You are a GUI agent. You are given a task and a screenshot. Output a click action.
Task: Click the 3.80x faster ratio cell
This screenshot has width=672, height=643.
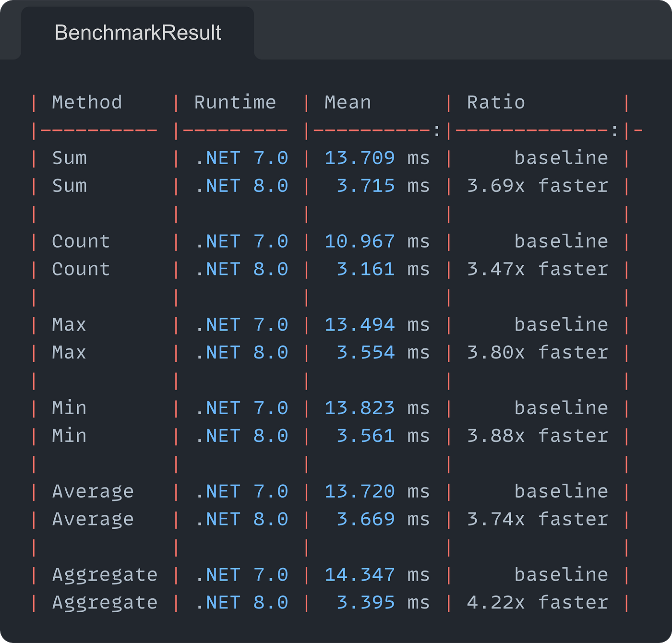coord(537,353)
